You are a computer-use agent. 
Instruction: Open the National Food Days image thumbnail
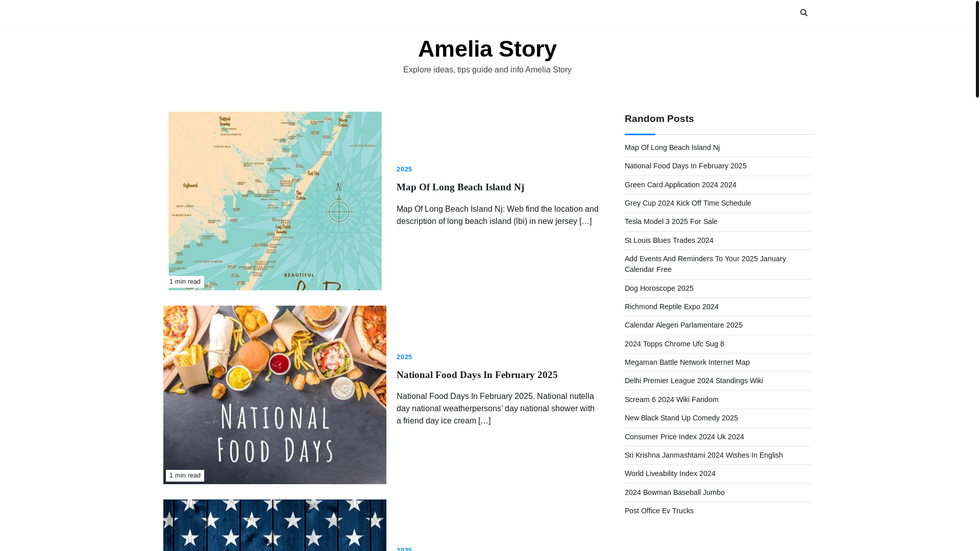pos(275,395)
